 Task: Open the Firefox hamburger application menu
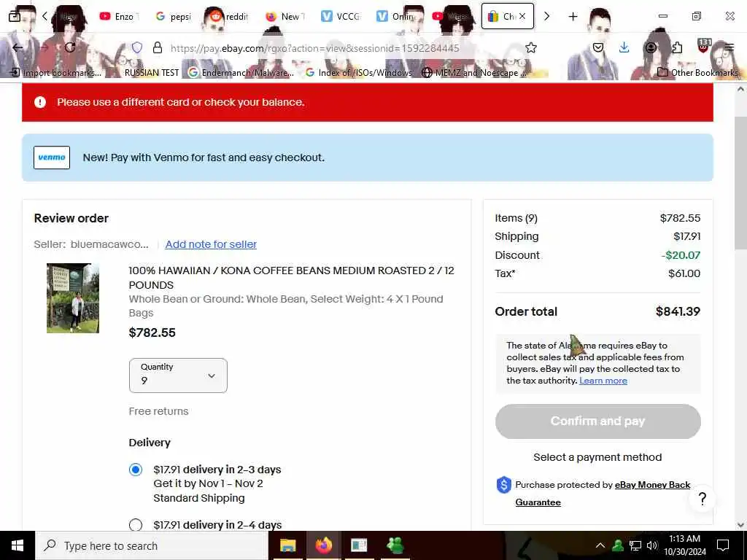coord(729,47)
